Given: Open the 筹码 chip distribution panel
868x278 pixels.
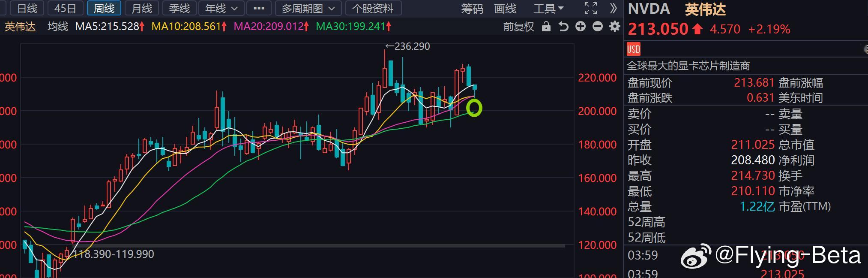Looking at the screenshot, I should pos(472,9).
